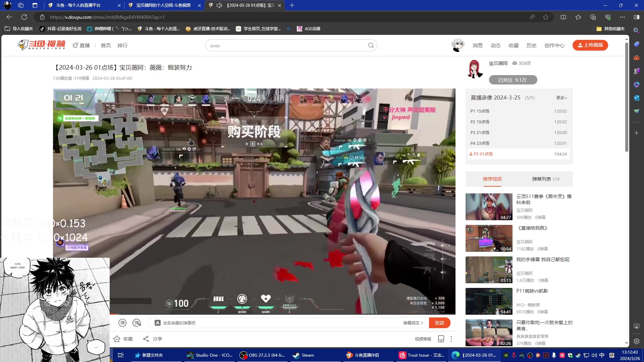Switch to 推荐视频 tab

(492, 179)
